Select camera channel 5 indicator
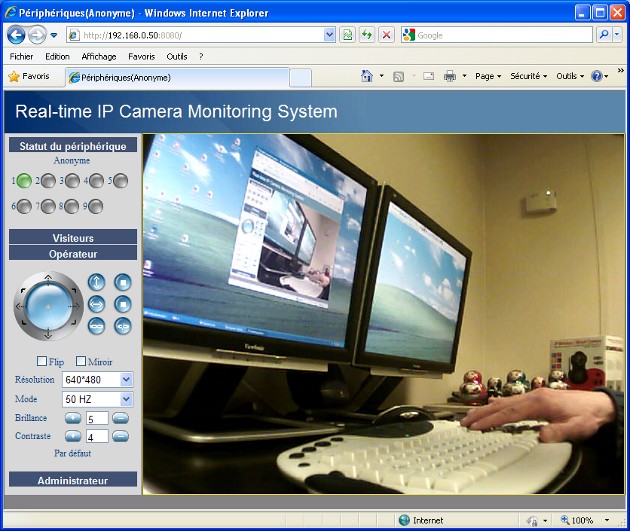Screen dimensions: 630x531 (120, 181)
